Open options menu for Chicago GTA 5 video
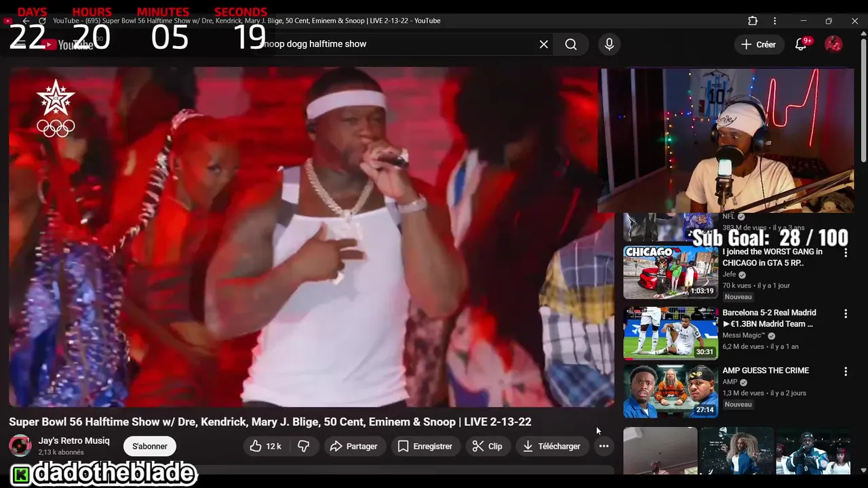This screenshot has width=868, height=488. pos(846,253)
